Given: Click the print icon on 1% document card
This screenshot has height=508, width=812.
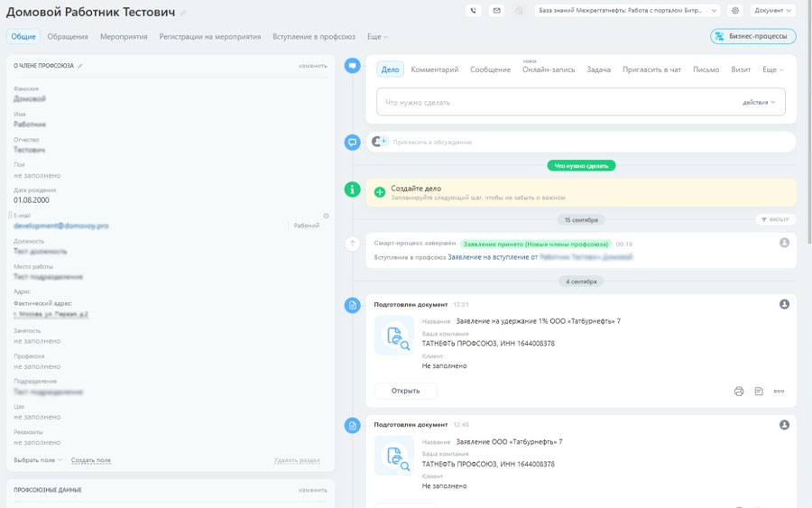Looking at the screenshot, I should coord(739,391).
